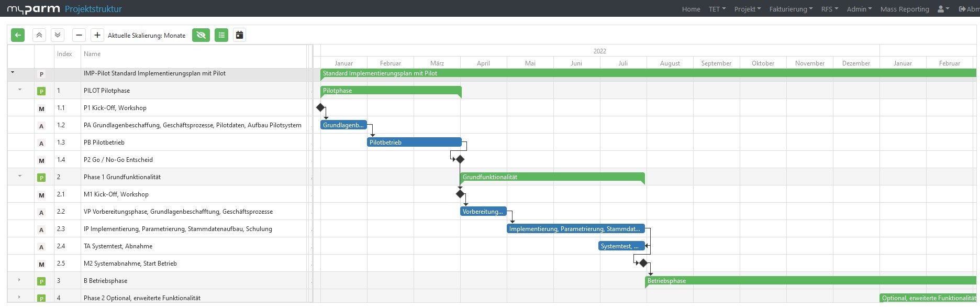Click A icon of TA Systemtest row
This screenshot has width=980, height=307.
41,247
